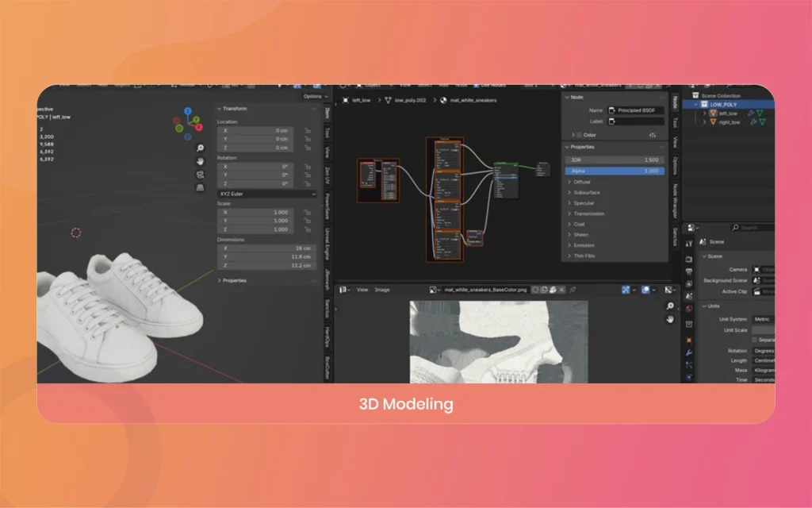Open the Tool properties tab icon
This screenshot has width=812, height=508.
[689, 244]
